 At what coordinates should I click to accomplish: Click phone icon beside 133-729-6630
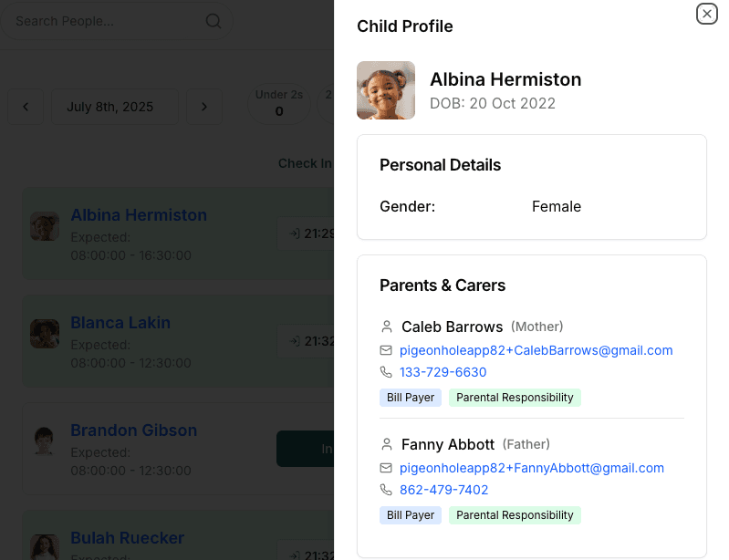[x=386, y=372]
